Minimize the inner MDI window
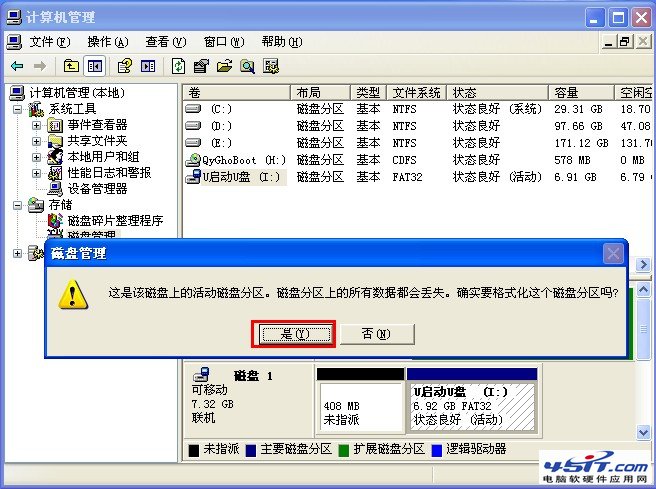Image resolution: width=656 pixels, height=489 pixels. (x=610, y=42)
